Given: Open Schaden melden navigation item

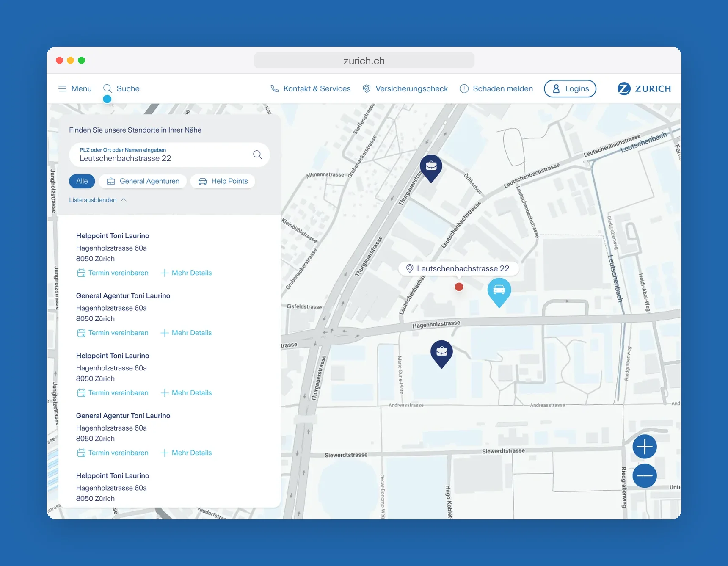Looking at the screenshot, I should point(496,88).
